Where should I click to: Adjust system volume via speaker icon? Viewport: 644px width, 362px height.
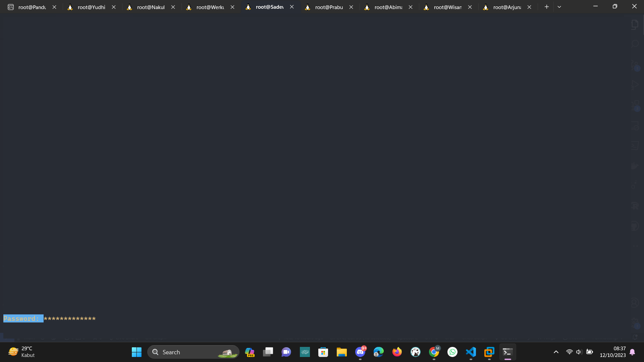[x=579, y=352]
